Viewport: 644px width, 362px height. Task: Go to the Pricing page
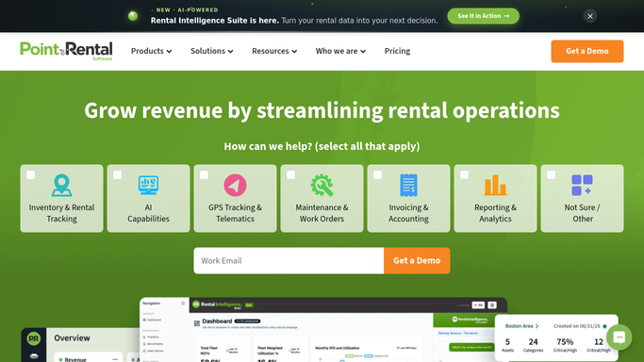[397, 51]
